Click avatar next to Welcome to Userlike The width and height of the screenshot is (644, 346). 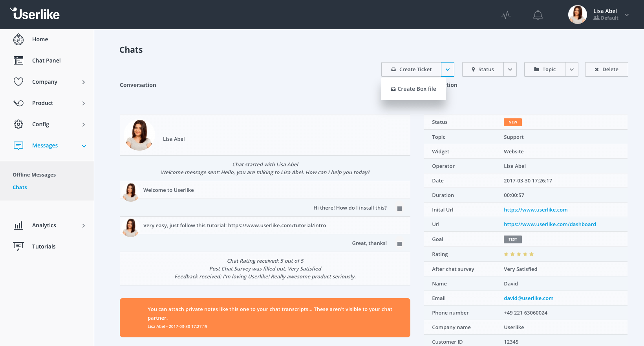tap(131, 192)
